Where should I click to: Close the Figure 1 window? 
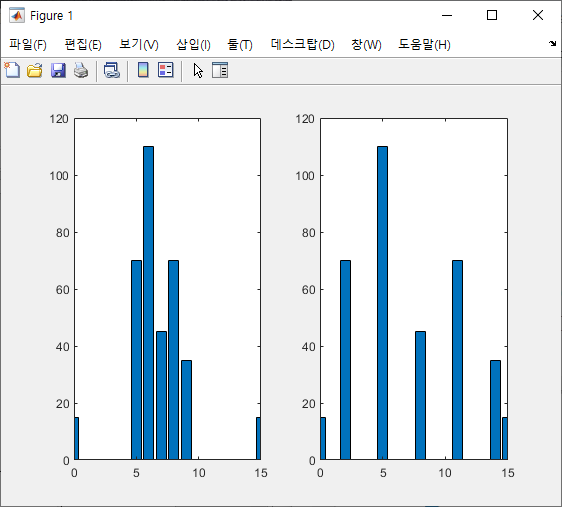tap(538, 15)
